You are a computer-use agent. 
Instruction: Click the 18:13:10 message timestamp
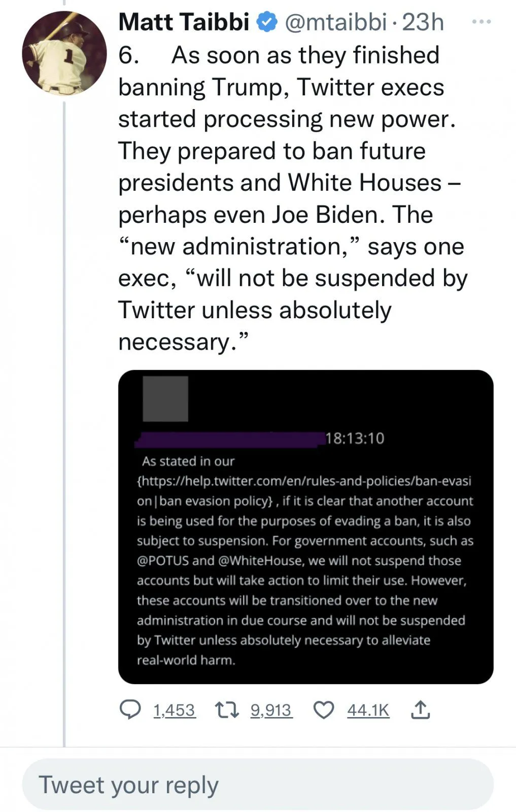coord(355,438)
